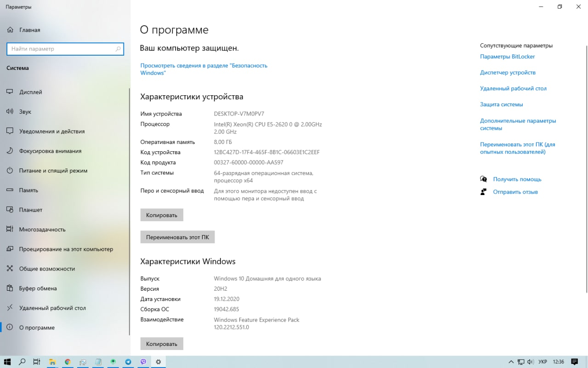
Task: Open the Параметры BitLocker link
Action: (507, 57)
